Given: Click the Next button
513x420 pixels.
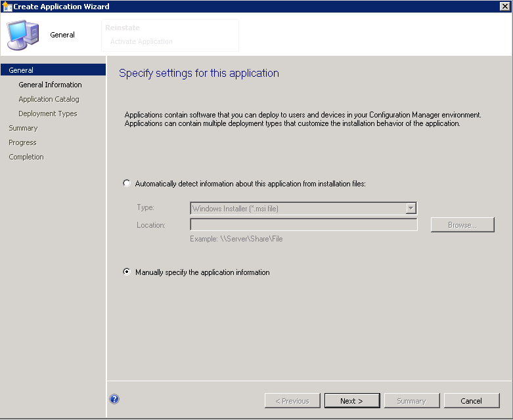Looking at the screenshot, I should (351, 400).
